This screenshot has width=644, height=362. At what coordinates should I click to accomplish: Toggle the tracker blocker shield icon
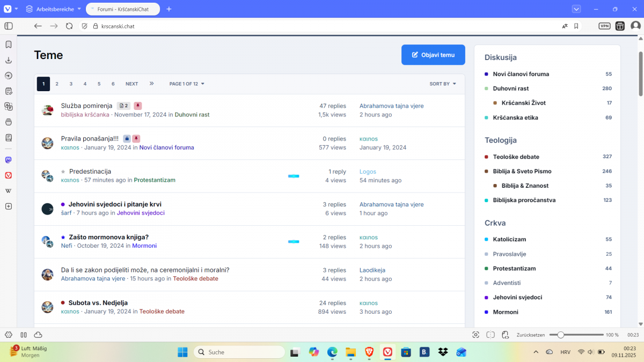coord(84,26)
